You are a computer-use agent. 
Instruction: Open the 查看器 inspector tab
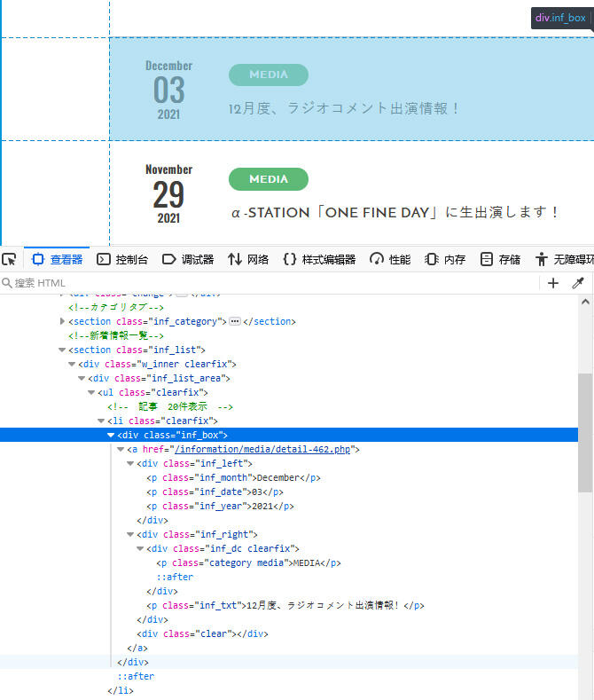(x=57, y=259)
